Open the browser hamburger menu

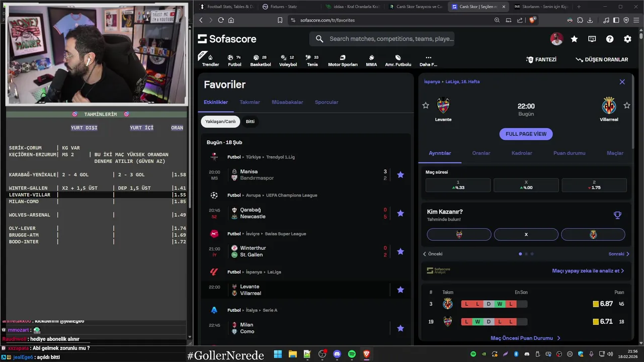tap(636, 20)
